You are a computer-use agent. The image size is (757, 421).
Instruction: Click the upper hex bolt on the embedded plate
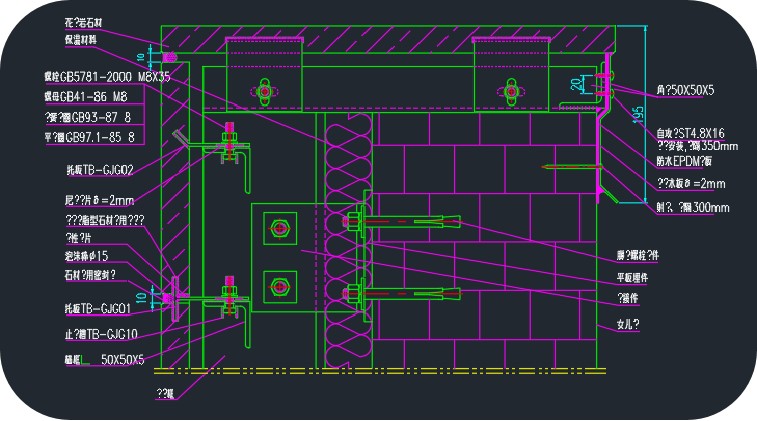click(278, 229)
